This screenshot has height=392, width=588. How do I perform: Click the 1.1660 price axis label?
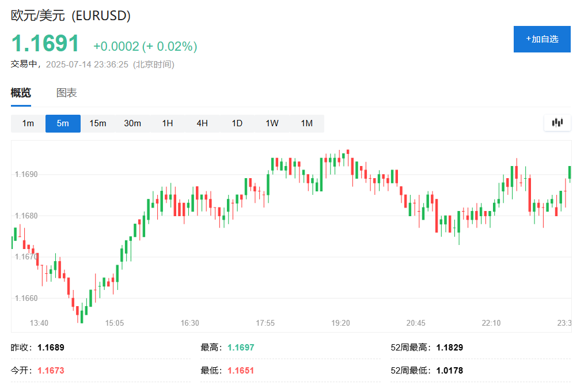point(26,298)
